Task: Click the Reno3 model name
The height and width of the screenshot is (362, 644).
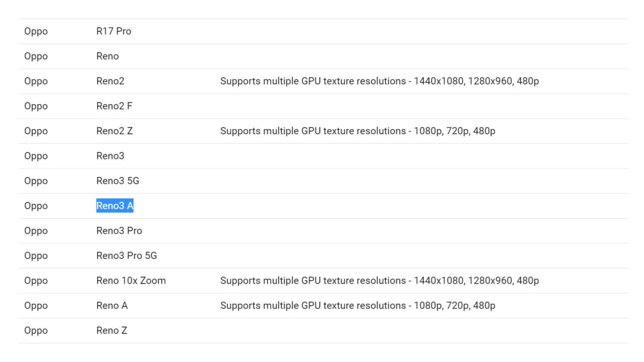Action: point(110,156)
